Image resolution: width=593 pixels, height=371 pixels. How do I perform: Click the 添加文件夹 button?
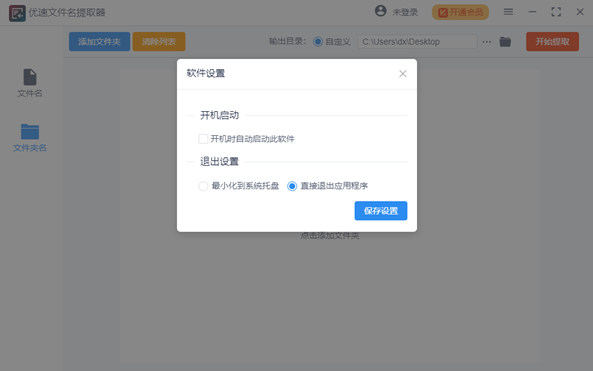click(x=99, y=42)
